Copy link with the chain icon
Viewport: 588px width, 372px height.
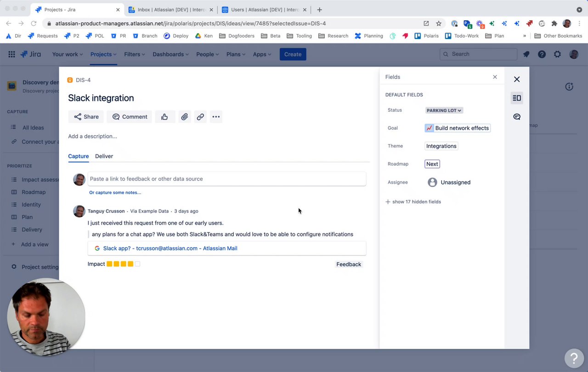pos(200,117)
